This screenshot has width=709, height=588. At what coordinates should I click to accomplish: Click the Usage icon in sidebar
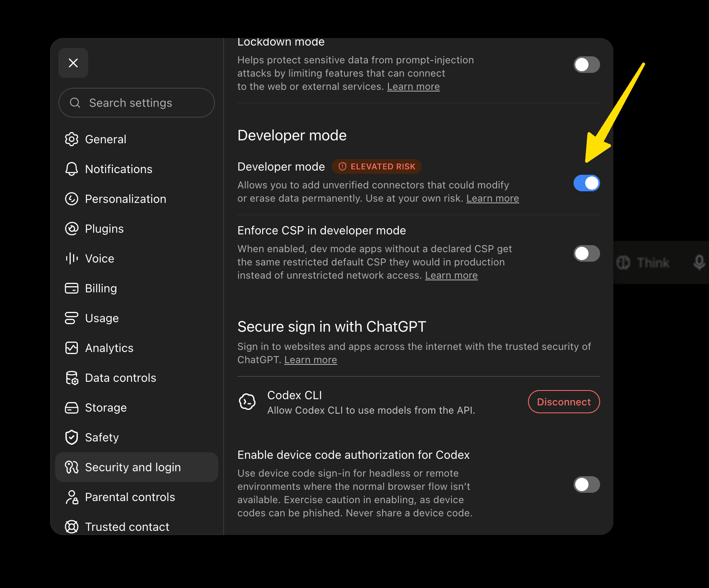[72, 318]
